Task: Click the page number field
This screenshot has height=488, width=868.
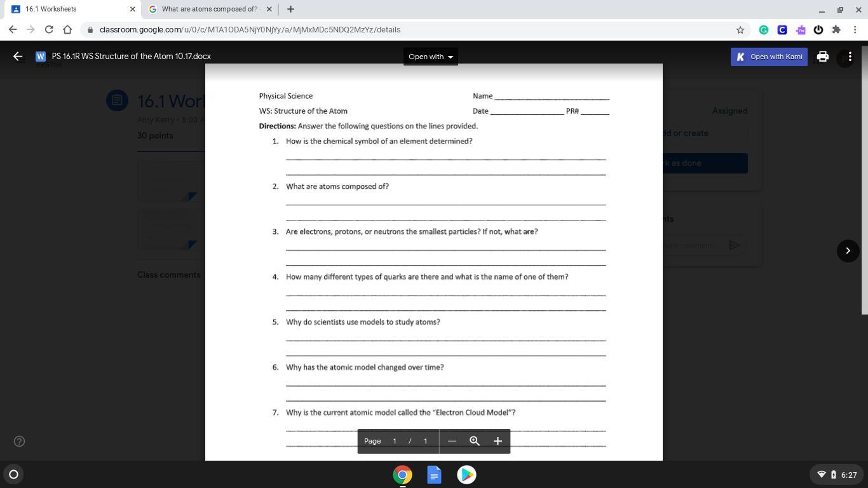Action: (x=395, y=441)
